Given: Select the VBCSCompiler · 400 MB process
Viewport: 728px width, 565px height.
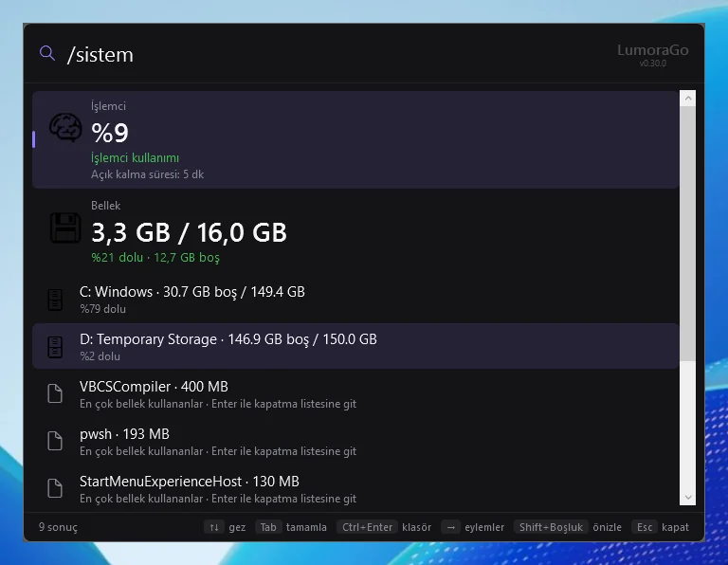Looking at the screenshot, I should coord(355,394).
